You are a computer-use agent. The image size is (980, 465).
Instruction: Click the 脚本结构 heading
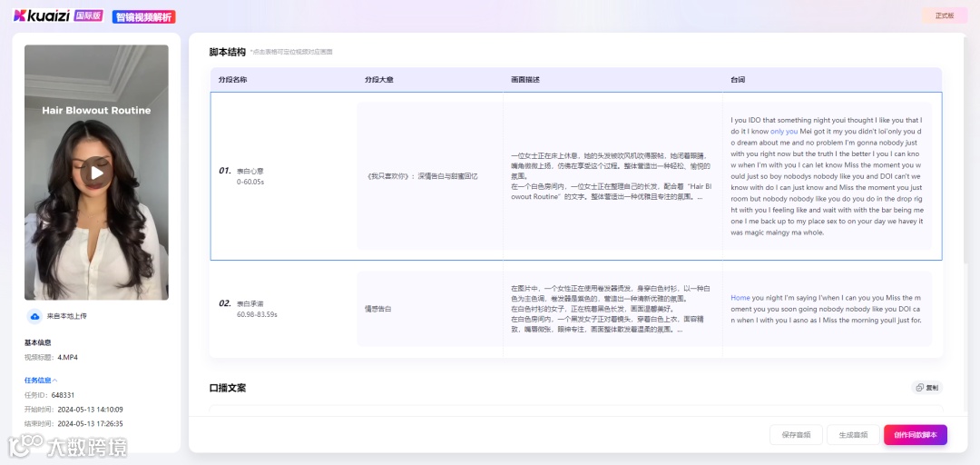(x=228, y=52)
